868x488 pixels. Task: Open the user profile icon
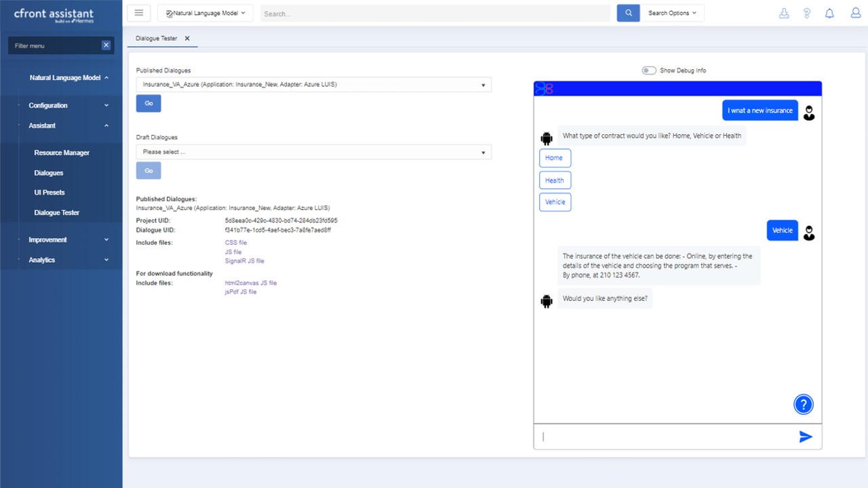(855, 13)
